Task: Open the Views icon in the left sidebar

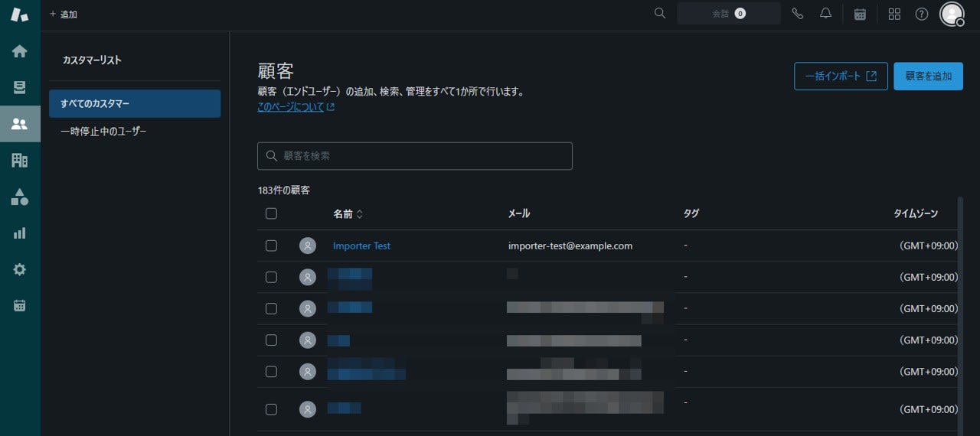Action: [x=20, y=87]
